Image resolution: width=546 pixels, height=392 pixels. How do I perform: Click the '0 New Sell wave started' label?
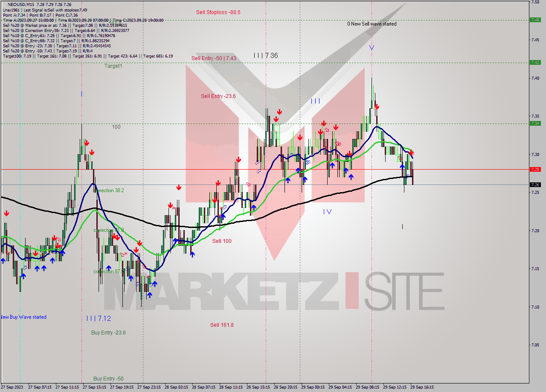point(372,24)
